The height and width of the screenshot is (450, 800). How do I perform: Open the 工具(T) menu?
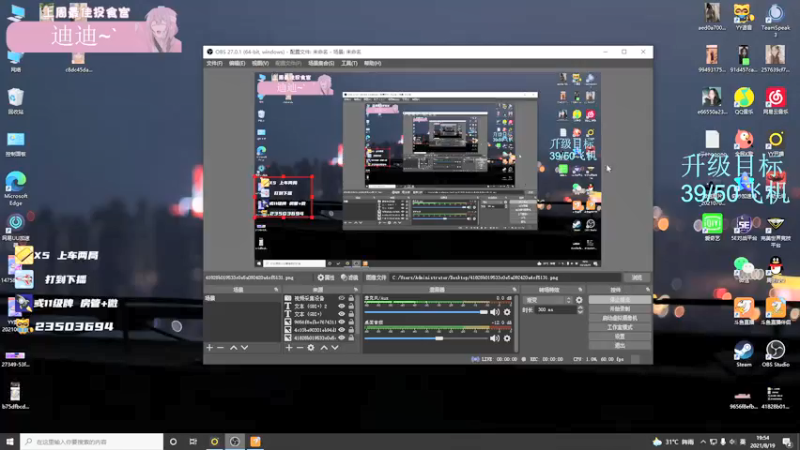point(349,63)
